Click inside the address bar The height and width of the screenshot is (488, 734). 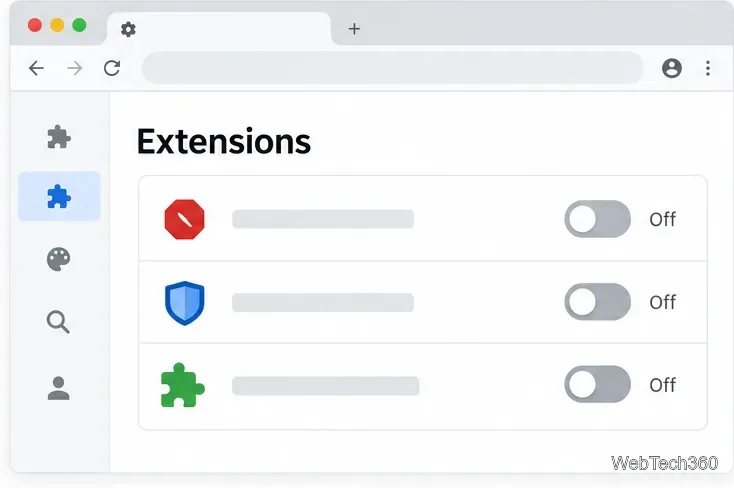click(x=392, y=68)
